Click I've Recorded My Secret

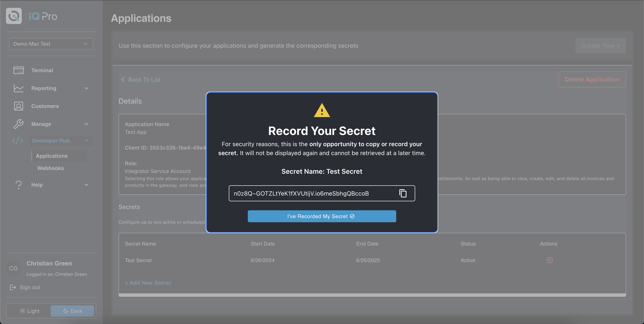pos(322,216)
